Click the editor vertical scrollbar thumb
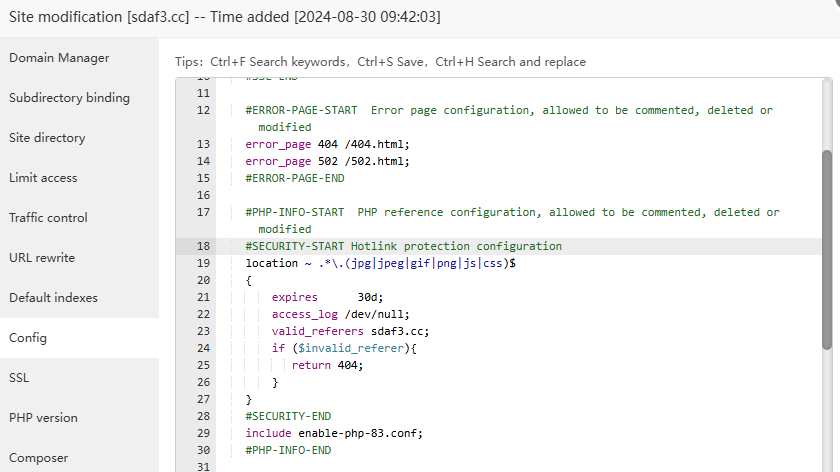The image size is (840, 472). 827,250
